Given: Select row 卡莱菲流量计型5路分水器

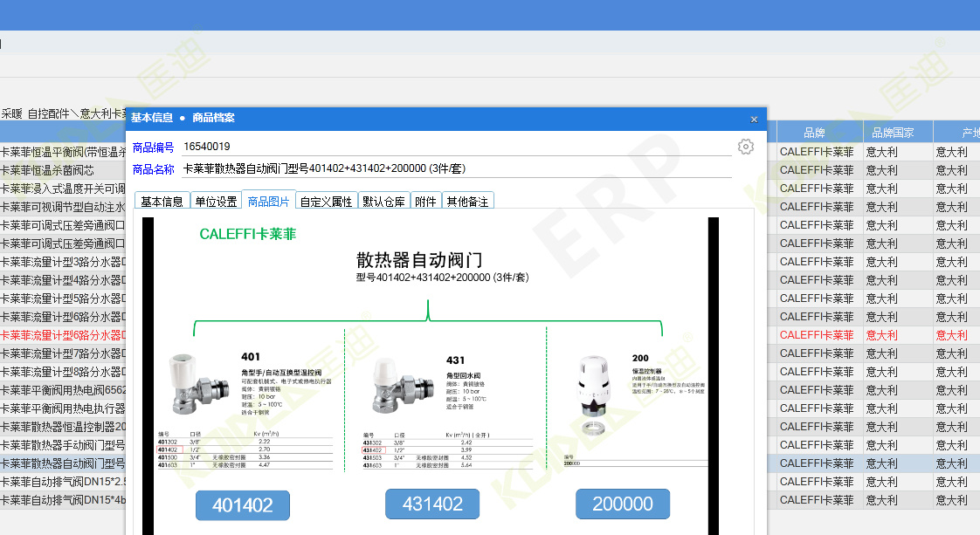Looking at the screenshot, I should (x=63, y=298).
